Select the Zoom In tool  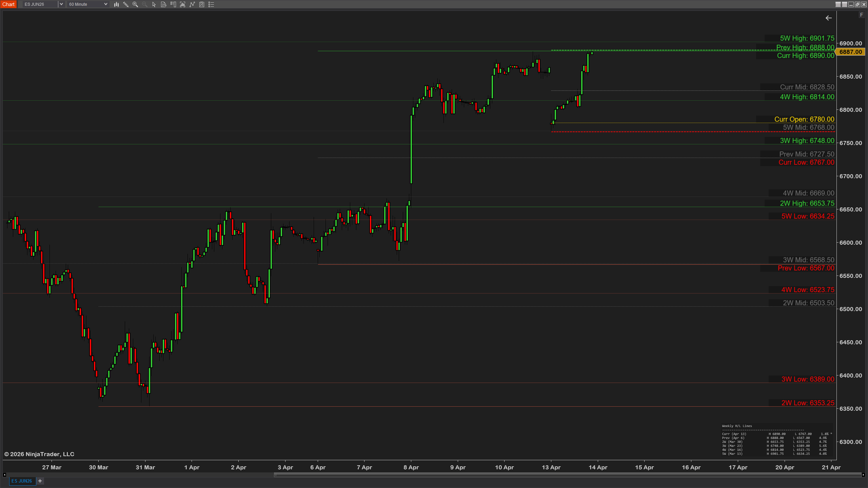click(x=135, y=4)
